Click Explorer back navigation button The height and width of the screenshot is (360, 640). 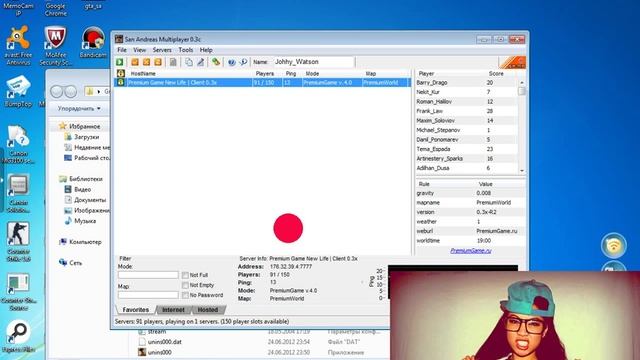tap(57, 91)
